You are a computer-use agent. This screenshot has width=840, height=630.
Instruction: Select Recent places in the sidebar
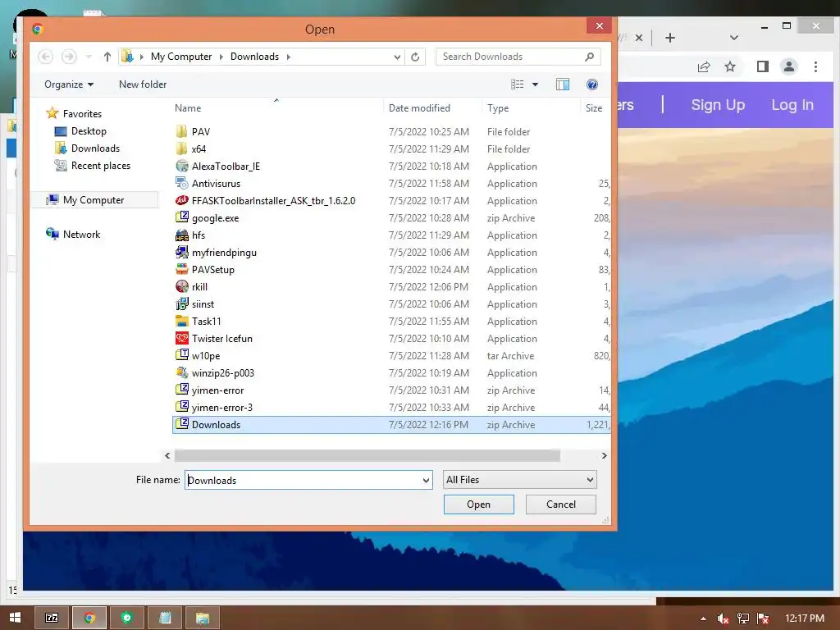(x=101, y=166)
